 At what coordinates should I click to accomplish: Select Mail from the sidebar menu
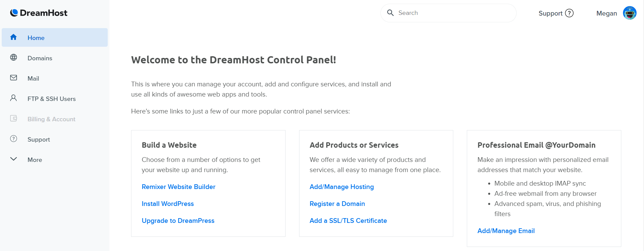[33, 79]
